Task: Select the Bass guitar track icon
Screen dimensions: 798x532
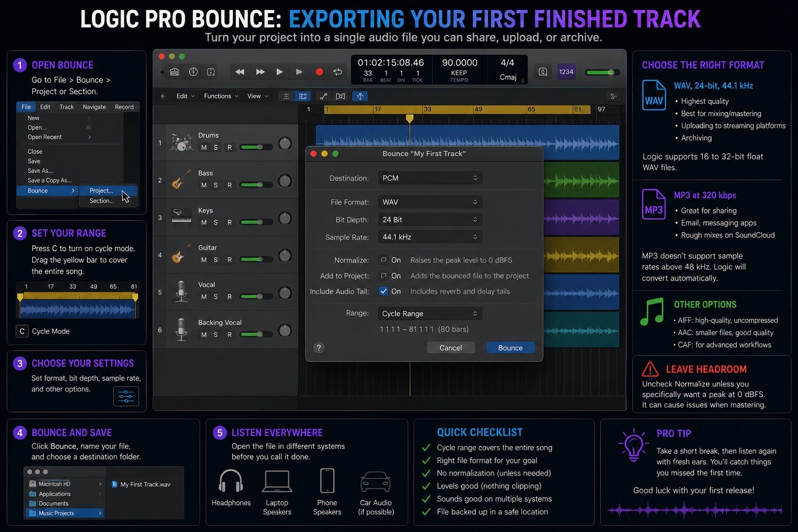Action: (181, 180)
